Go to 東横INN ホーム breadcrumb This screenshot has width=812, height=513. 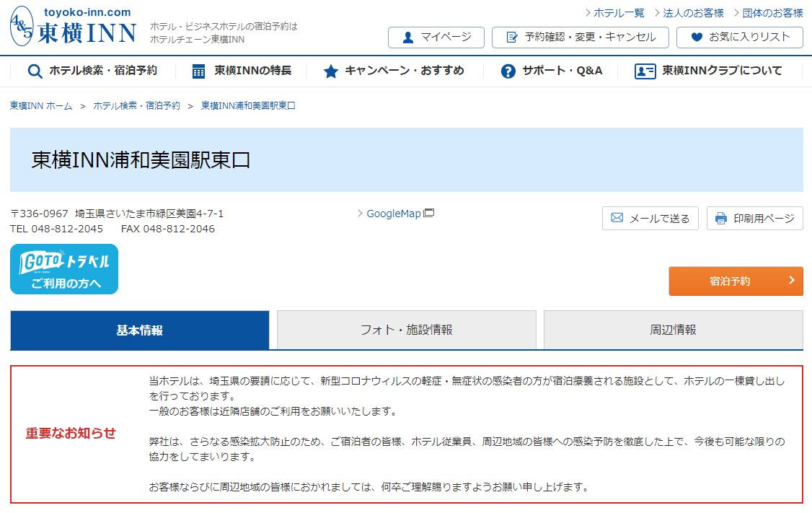click(41, 106)
